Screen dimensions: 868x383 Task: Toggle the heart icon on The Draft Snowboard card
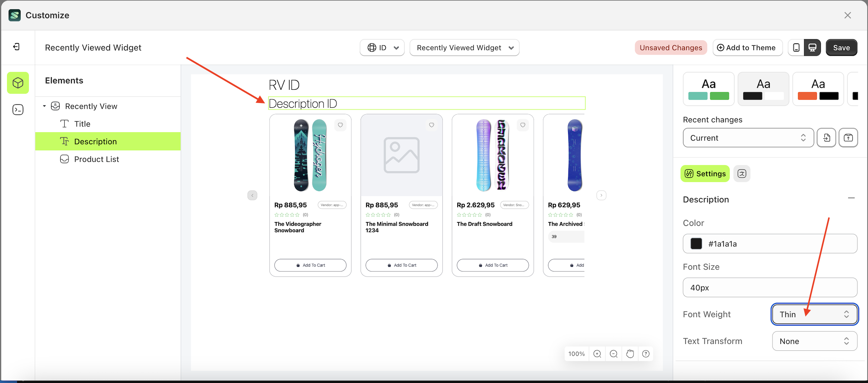click(x=523, y=125)
